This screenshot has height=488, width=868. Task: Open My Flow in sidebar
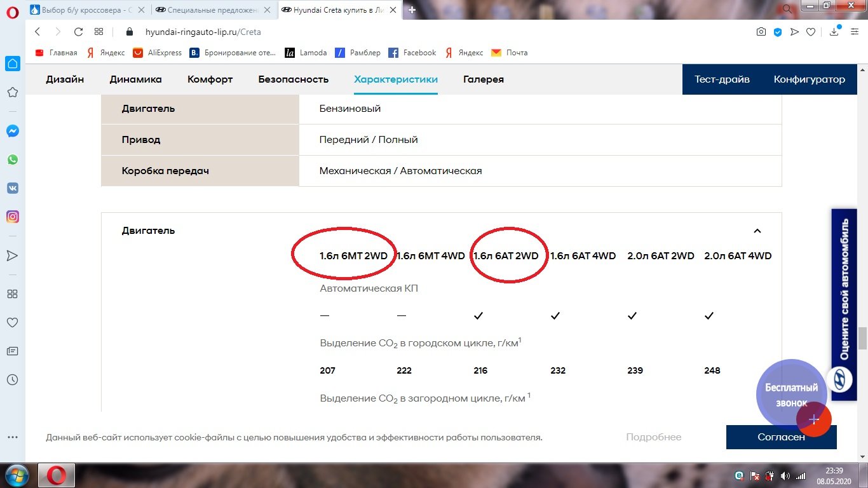tap(12, 255)
